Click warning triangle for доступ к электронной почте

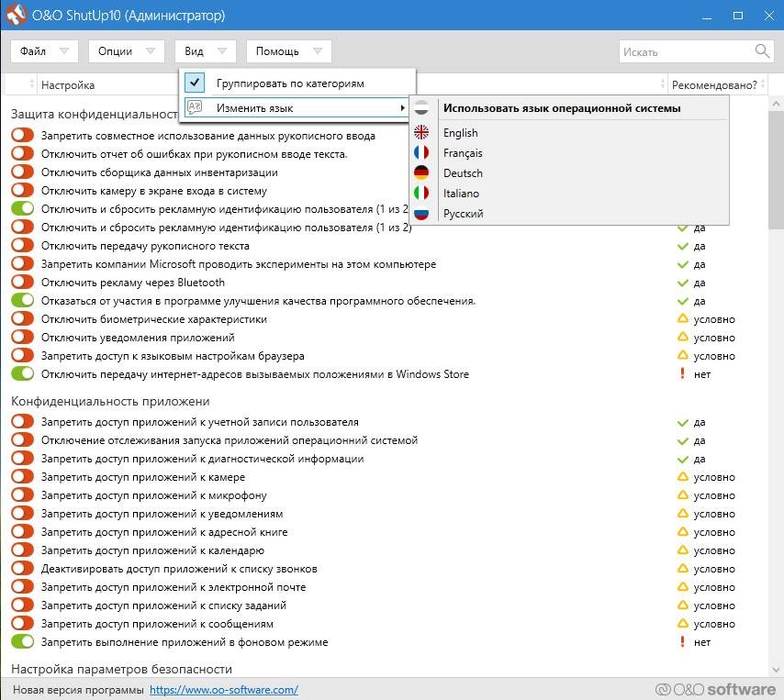[682, 586]
